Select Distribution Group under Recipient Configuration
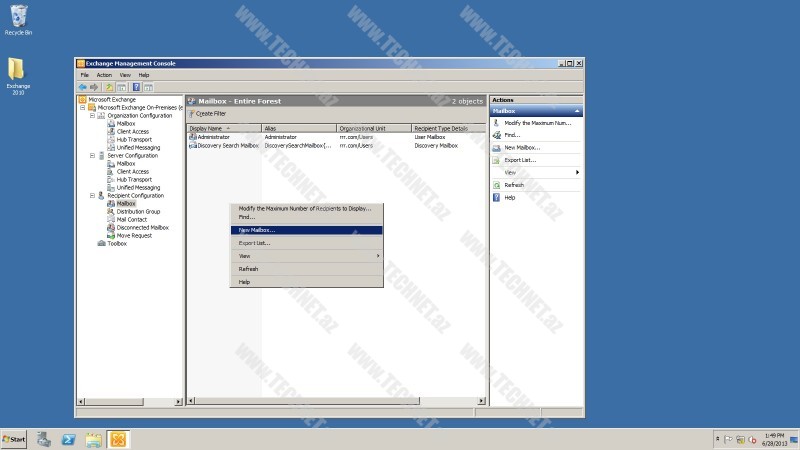Image resolution: width=800 pixels, height=450 pixels. (138, 211)
